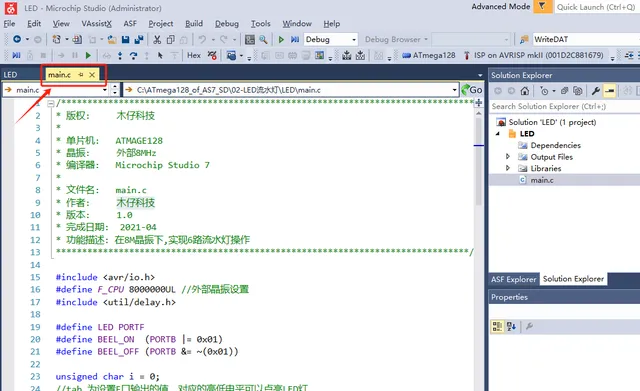
Task: Click the Property Pages wrench in Properties panel
Action: (x=529, y=326)
